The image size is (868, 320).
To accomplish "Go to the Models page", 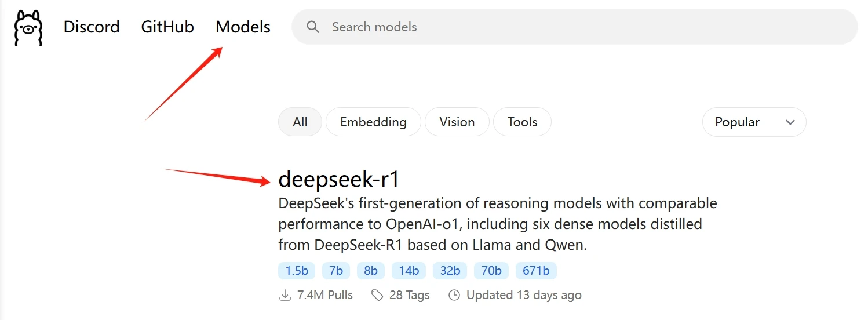I will coord(243,27).
